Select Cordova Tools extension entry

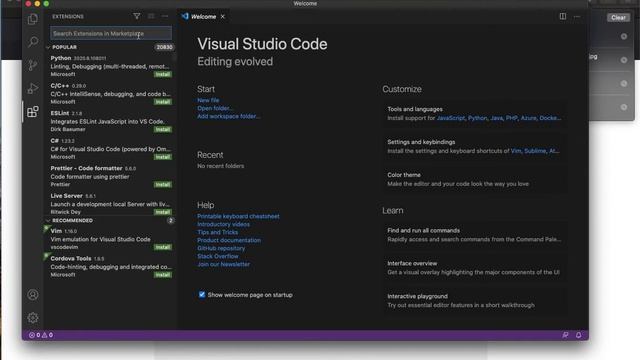[111, 267]
